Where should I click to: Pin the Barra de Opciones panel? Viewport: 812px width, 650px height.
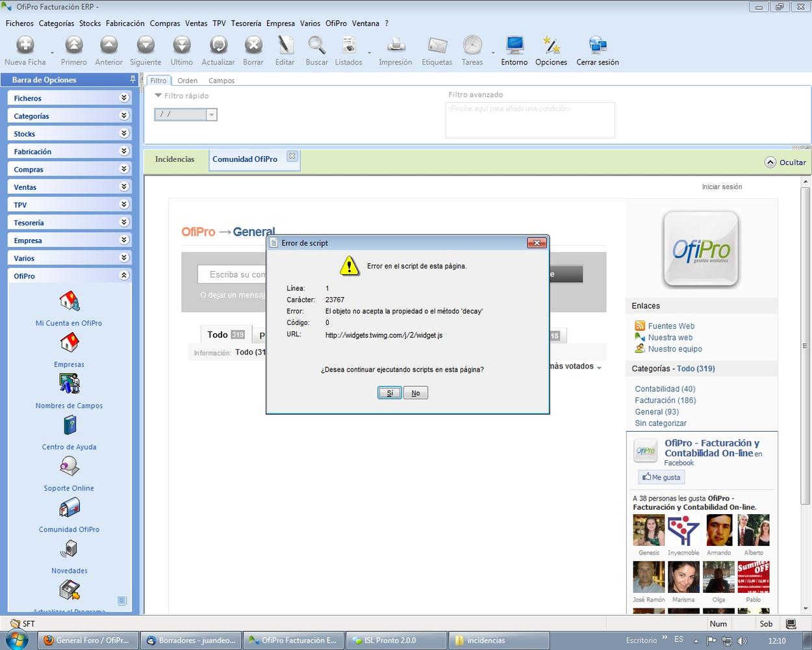[133, 79]
